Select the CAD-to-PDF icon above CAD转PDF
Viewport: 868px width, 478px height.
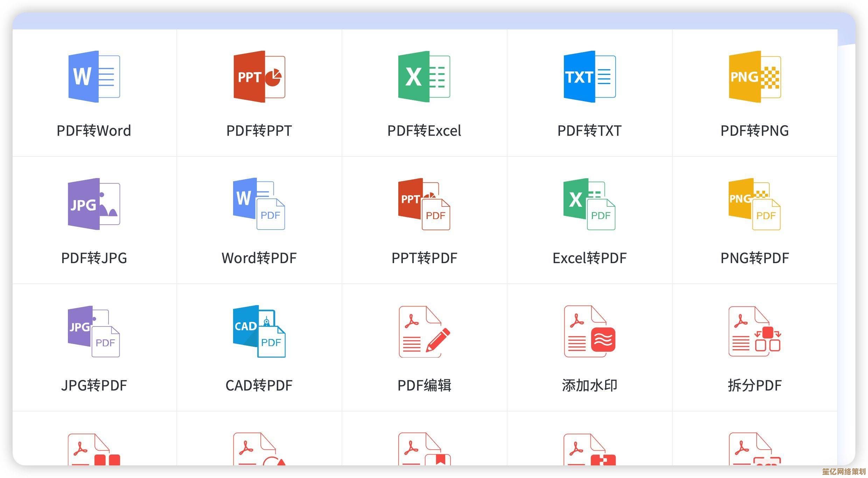pos(259,331)
